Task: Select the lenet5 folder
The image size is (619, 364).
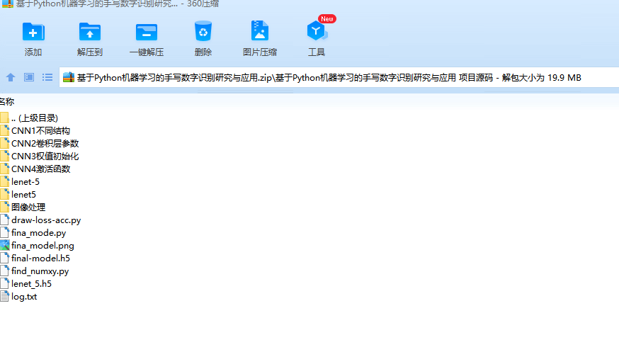Action: pos(18,195)
